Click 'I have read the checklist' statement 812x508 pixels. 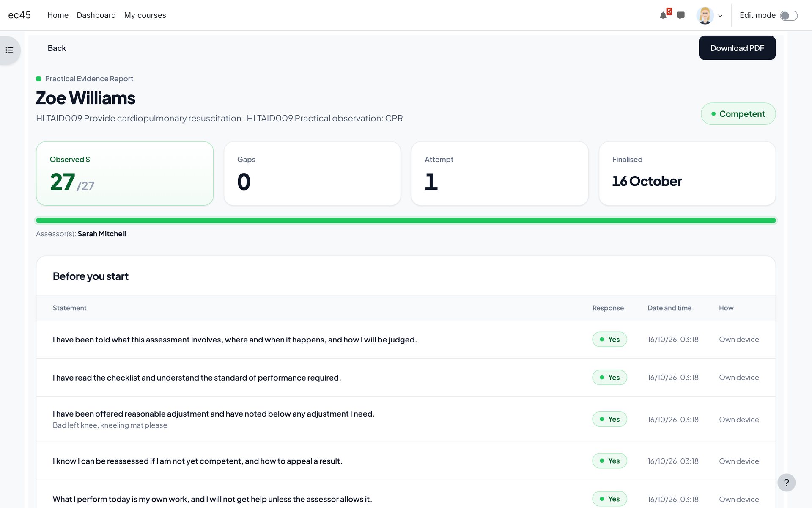197,378
